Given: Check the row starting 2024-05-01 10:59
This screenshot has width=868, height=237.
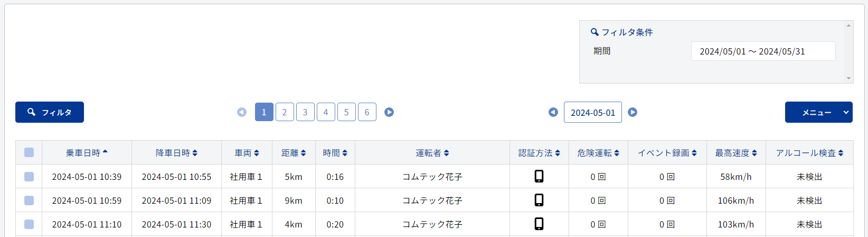Looking at the screenshot, I should pos(29,200).
